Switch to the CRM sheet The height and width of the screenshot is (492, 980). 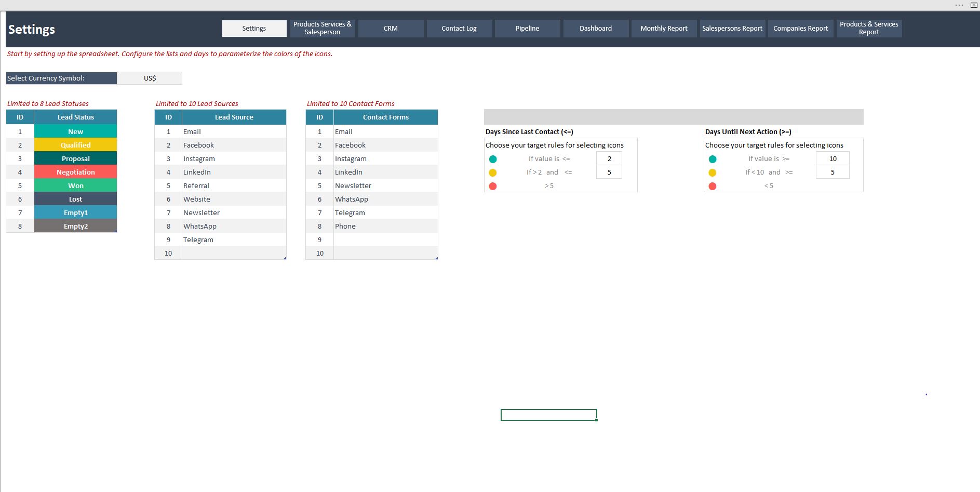[391, 29]
